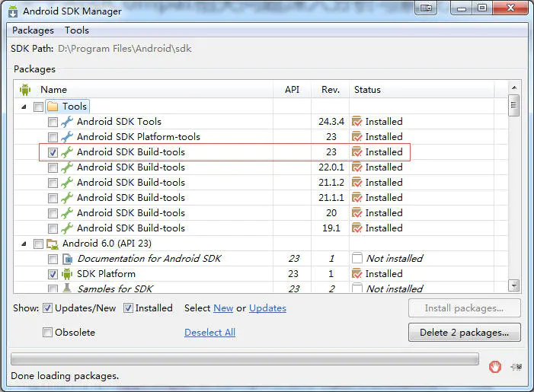Check the Documentation for Android SDK checkbox
Image resolution: width=534 pixels, height=392 pixels.
[53, 260]
